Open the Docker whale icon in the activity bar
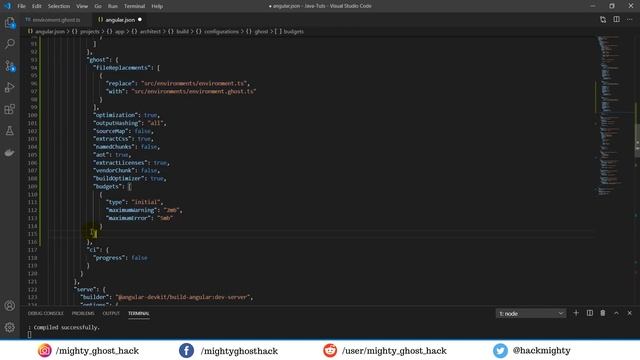The image size is (640, 360). [x=10, y=153]
